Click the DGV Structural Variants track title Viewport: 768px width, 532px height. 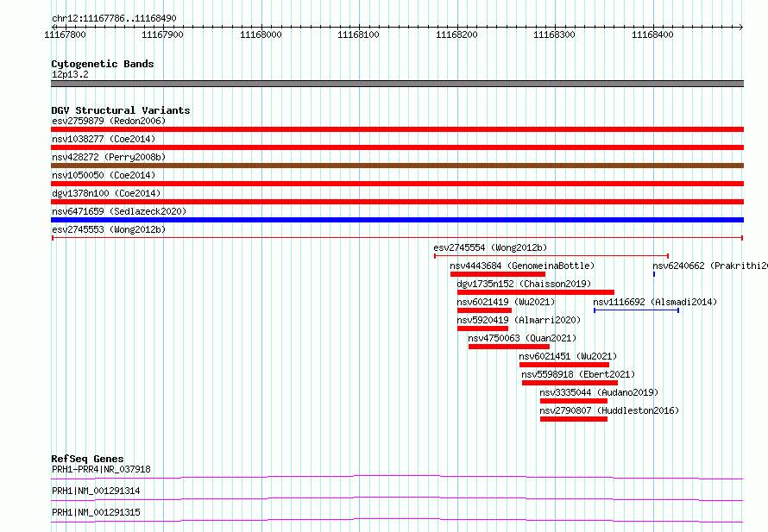pos(121,110)
